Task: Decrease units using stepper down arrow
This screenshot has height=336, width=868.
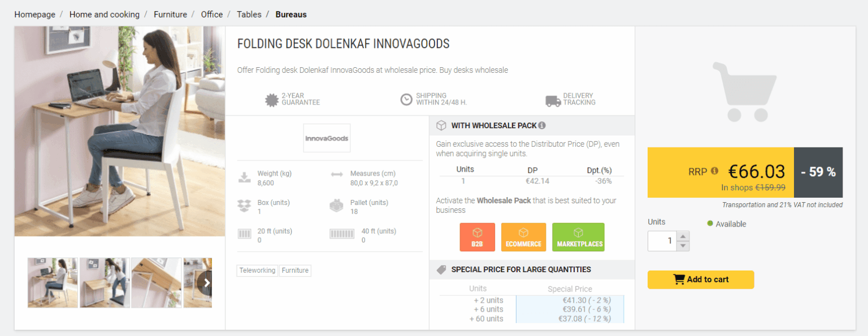Action: click(x=683, y=245)
